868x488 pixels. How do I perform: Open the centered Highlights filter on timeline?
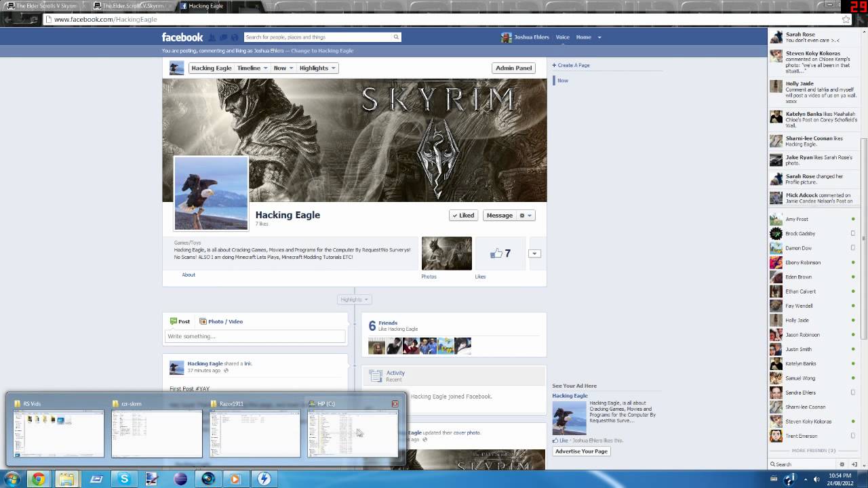tap(354, 300)
